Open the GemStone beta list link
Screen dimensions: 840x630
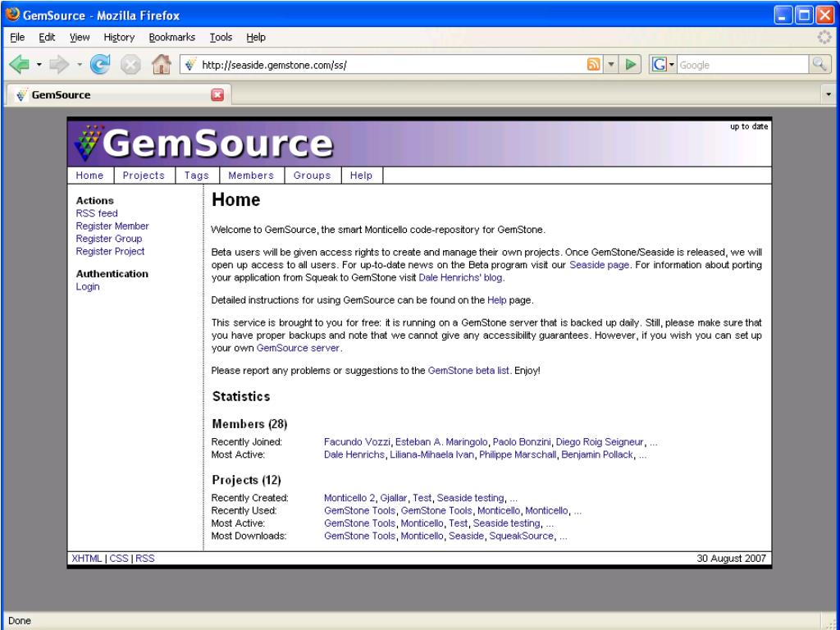click(468, 370)
